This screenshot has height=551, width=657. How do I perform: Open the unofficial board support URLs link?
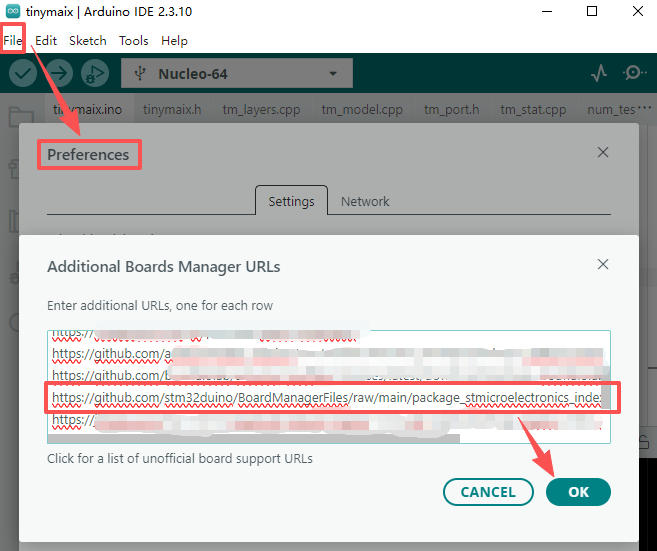pyautogui.click(x=180, y=458)
